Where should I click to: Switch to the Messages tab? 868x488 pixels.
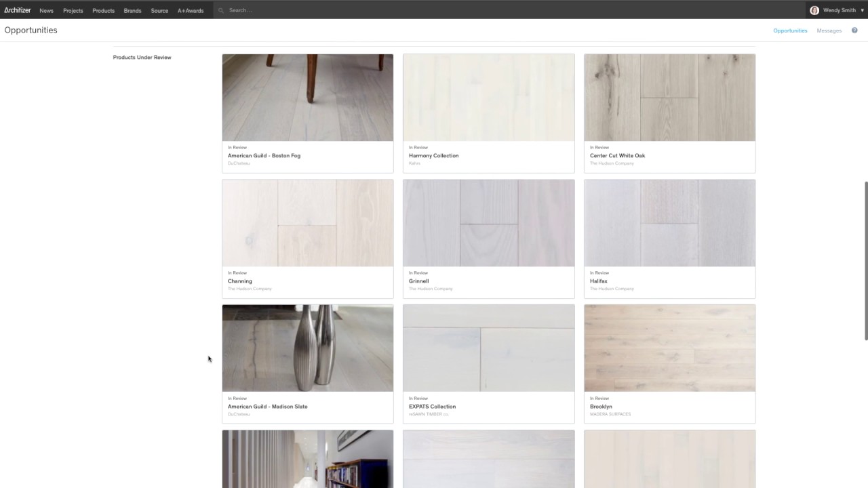(829, 30)
